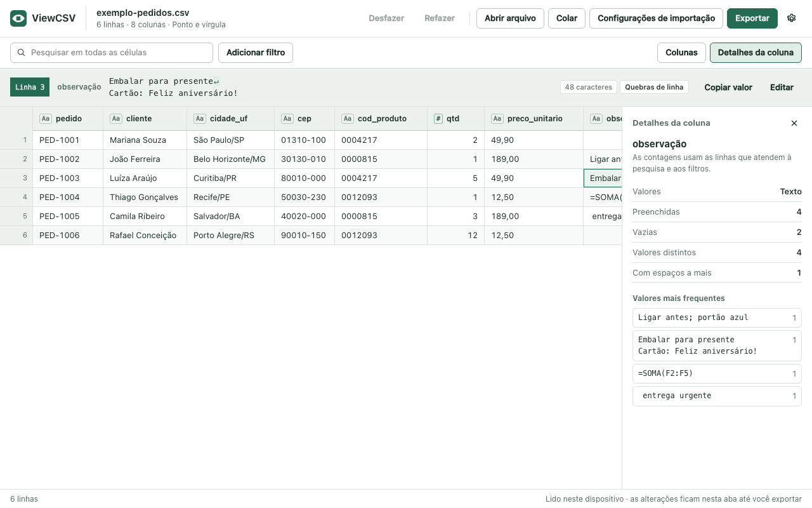Select the preco_unitario column header
The height and width of the screenshot is (508, 812).
[534, 119]
